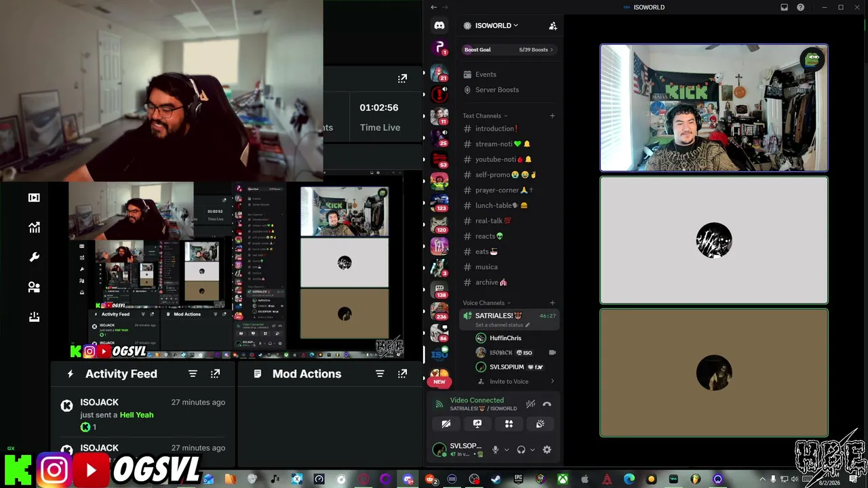Toggle Discord screen sharing
868x488 pixels.
click(x=477, y=424)
